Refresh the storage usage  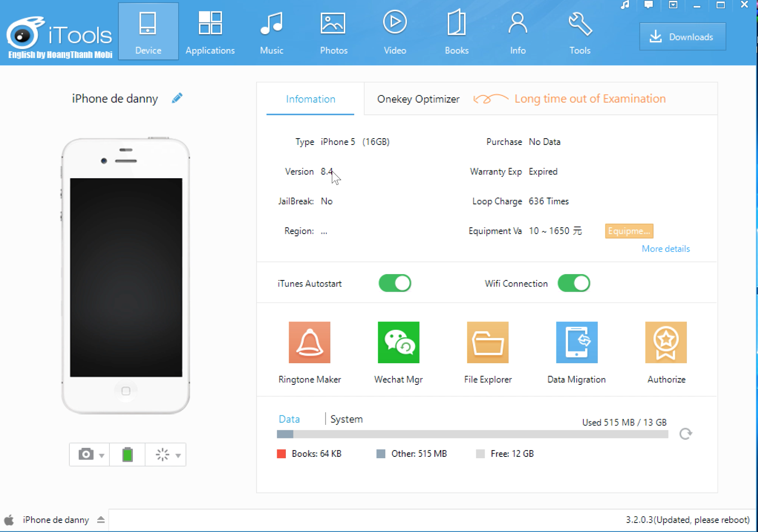(x=686, y=434)
